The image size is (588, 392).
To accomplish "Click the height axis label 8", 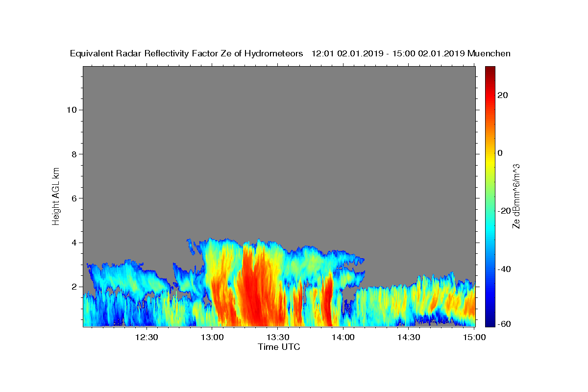I will pos(74,154).
